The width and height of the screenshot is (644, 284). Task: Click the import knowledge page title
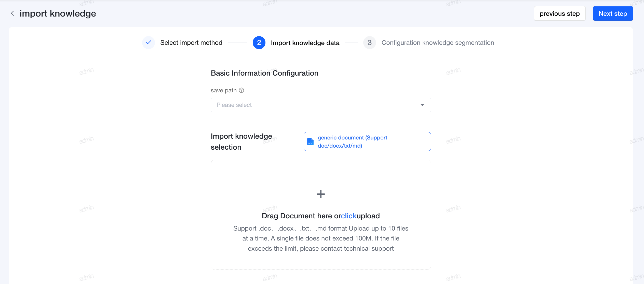(58, 13)
